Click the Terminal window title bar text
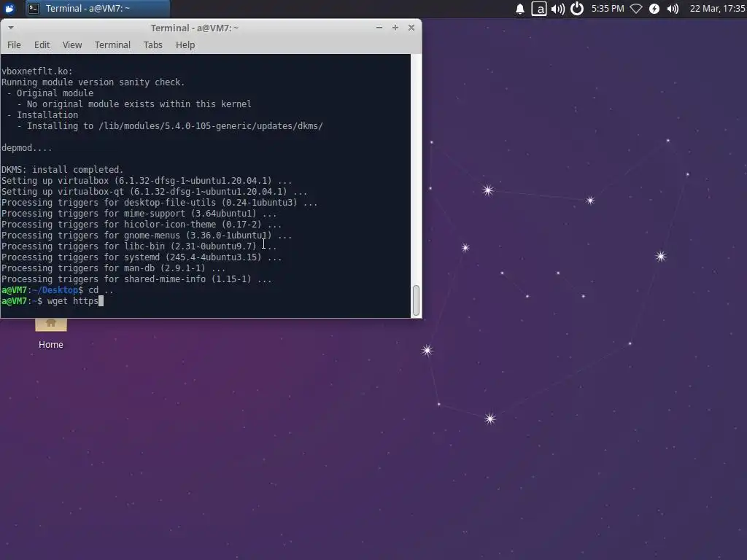747x560 pixels. [195, 28]
